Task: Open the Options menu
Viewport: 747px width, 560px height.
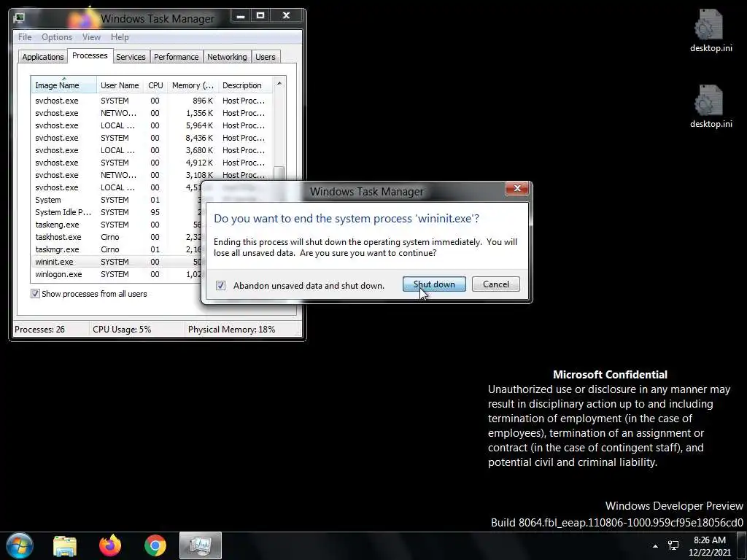Action: (x=57, y=37)
